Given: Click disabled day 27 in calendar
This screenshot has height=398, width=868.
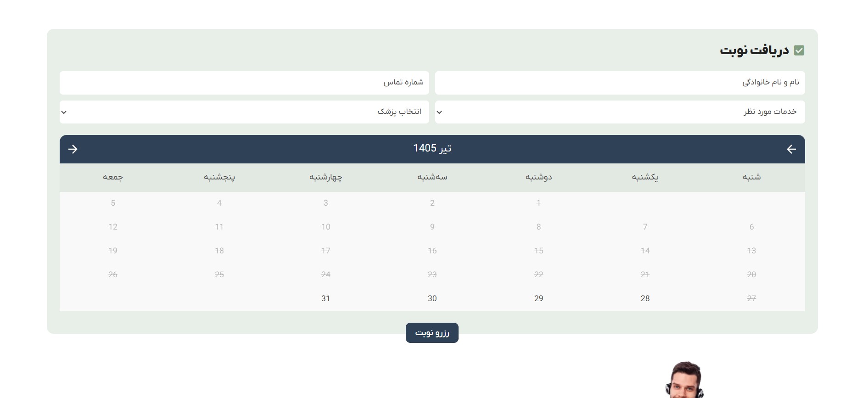Looking at the screenshot, I should (x=751, y=298).
